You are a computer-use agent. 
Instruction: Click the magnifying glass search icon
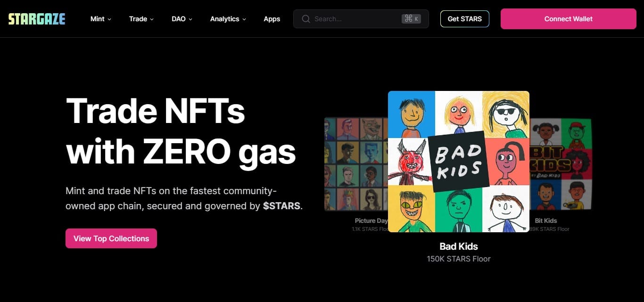click(305, 19)
